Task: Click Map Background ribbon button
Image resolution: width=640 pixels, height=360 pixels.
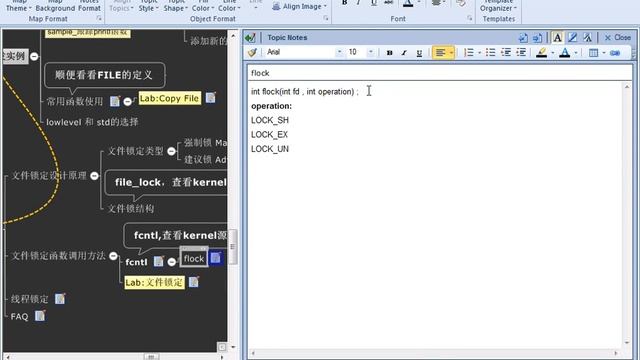Action: [x=56, y=6]
